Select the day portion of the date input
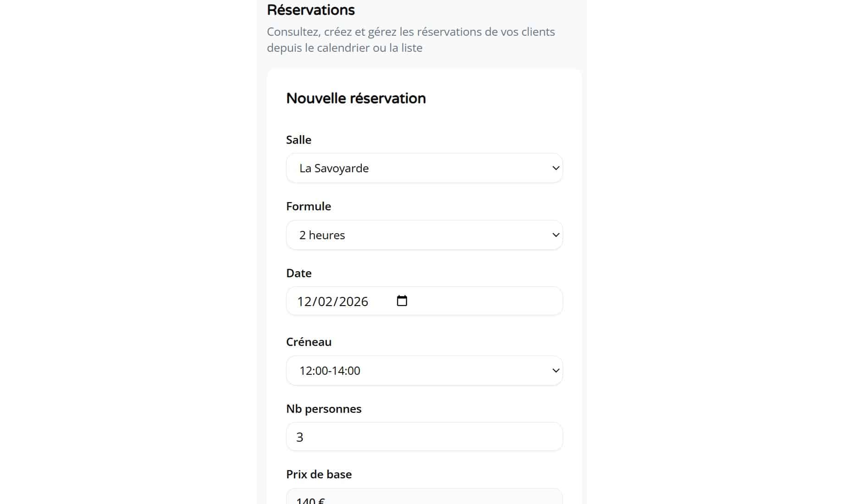This screenshot has width=844, height=504. (x=306, y=301)
